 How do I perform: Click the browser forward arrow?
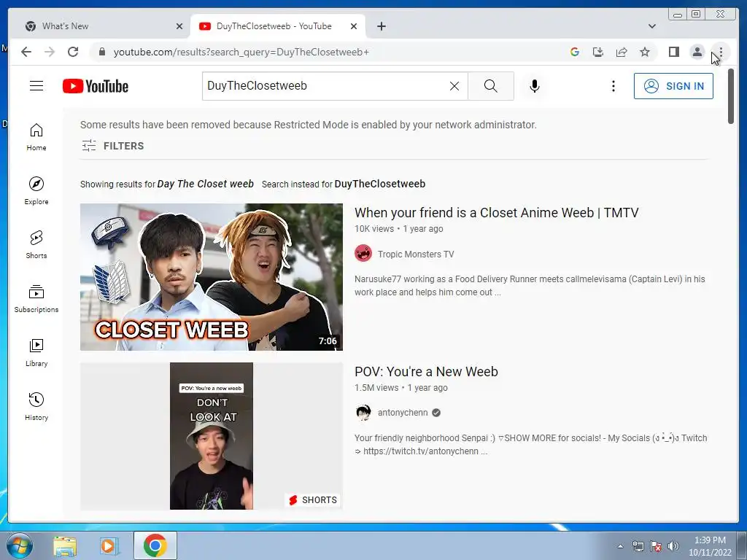(50, 52)
